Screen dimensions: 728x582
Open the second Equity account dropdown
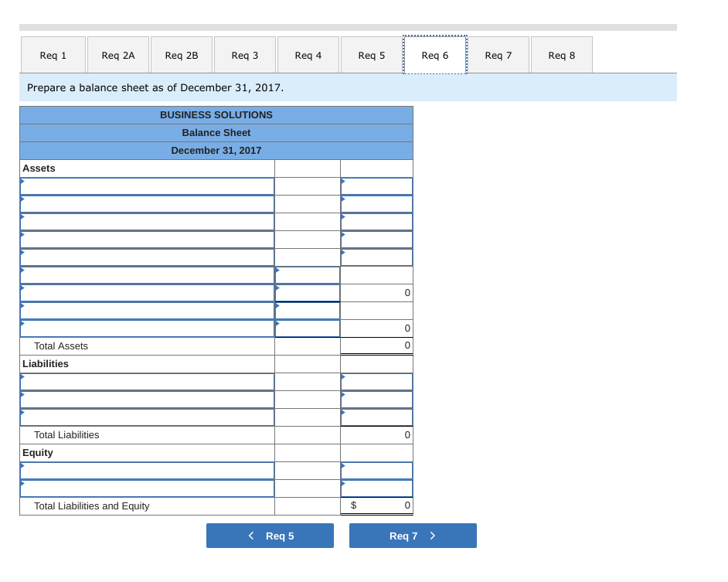(147, 488)
